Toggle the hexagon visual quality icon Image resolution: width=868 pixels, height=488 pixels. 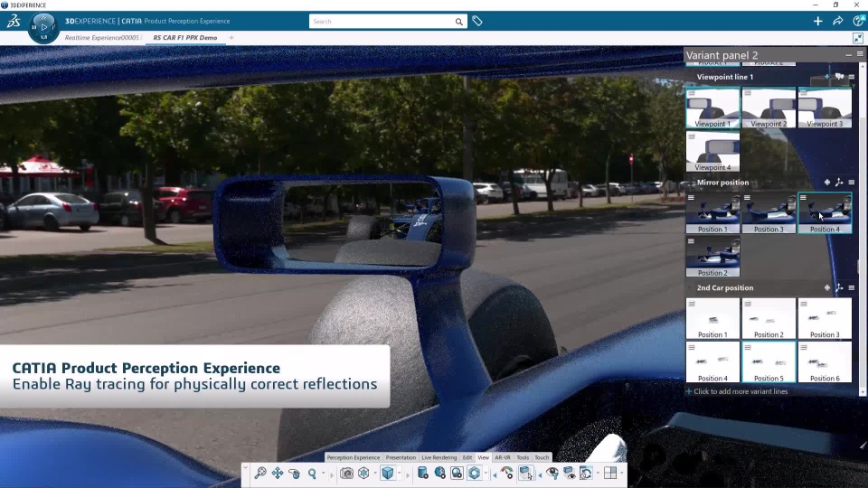coord(475,473)
